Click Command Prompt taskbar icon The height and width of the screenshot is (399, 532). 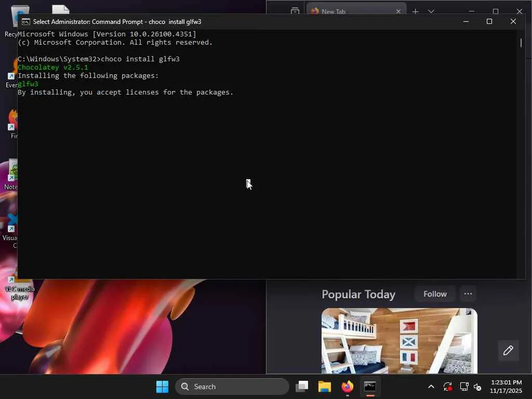pyautogui.click(x=370, y=387)
